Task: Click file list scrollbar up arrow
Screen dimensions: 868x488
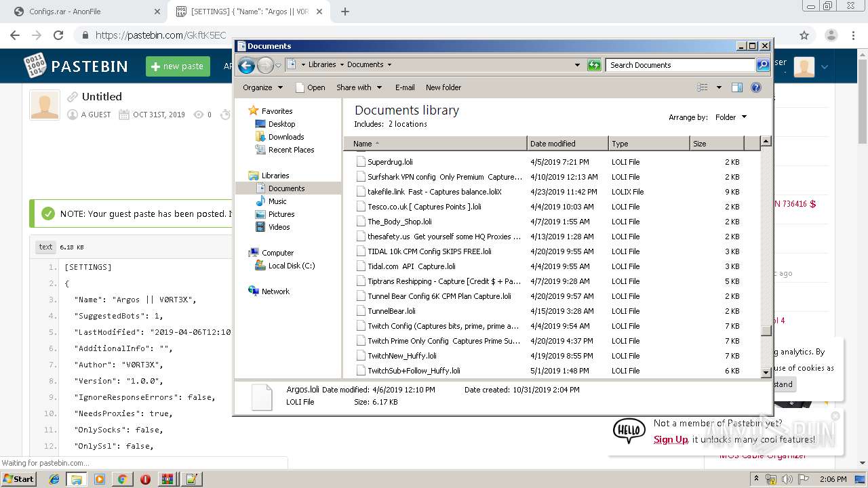Action: coord(766,142)
